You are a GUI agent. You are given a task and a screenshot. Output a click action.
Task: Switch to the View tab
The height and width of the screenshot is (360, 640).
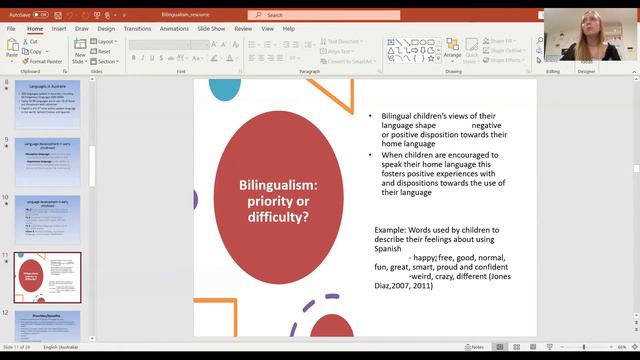tap(267, 29)
